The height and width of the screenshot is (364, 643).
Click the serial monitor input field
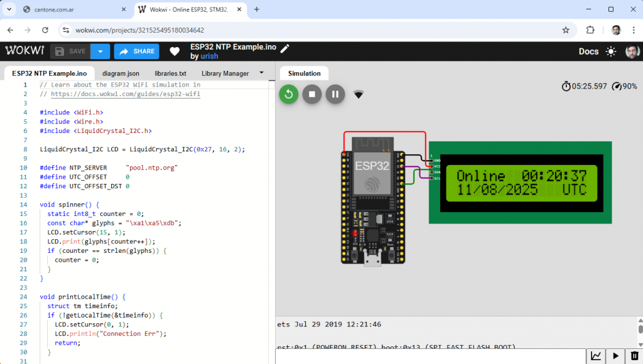point(430,356)
